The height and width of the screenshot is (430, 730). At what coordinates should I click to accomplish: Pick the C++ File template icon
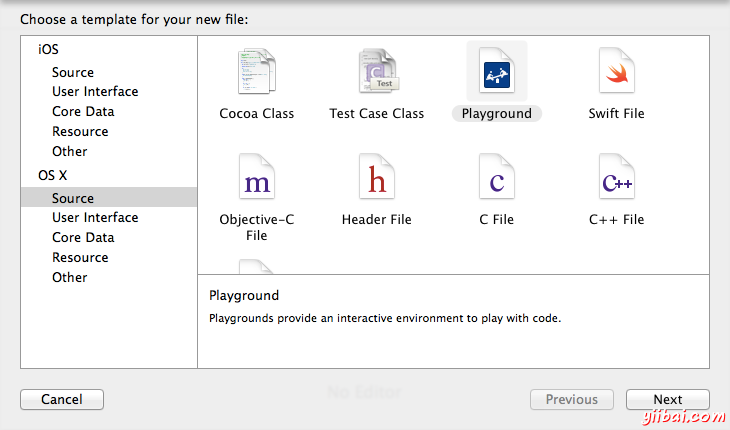pos(617,180)
